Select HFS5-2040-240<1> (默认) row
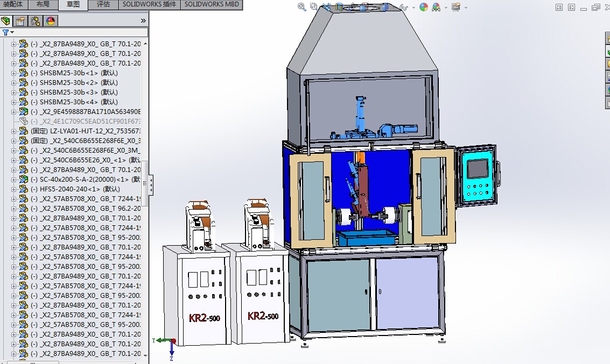Viewport: 610px width, 364px height. [75, 189]
